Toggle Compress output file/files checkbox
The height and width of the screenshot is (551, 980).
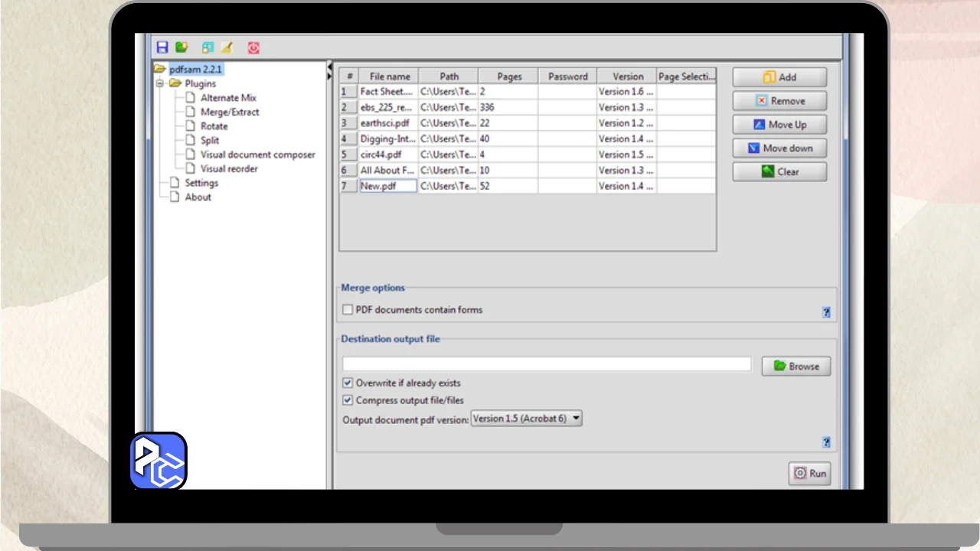[348, 400]
